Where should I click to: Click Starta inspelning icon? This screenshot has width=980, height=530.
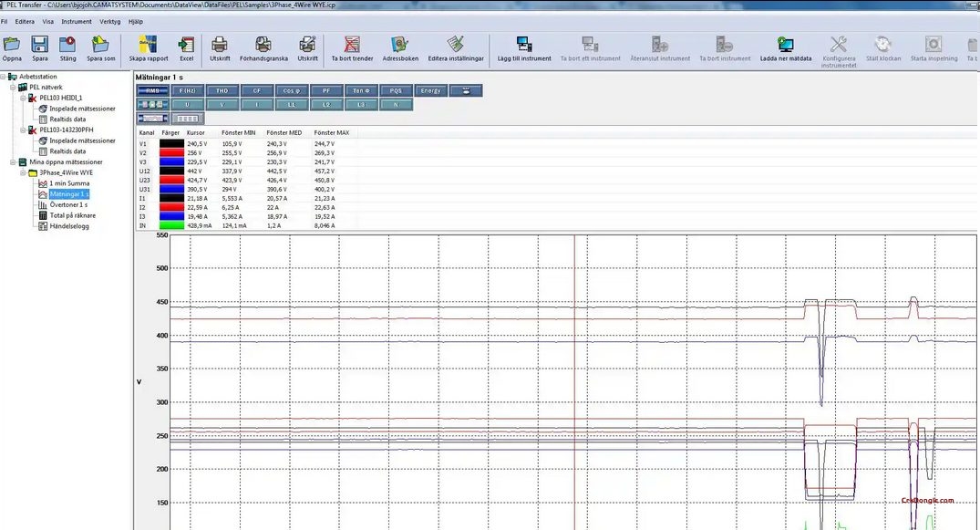pyautogui.click(x=934, y=45)
